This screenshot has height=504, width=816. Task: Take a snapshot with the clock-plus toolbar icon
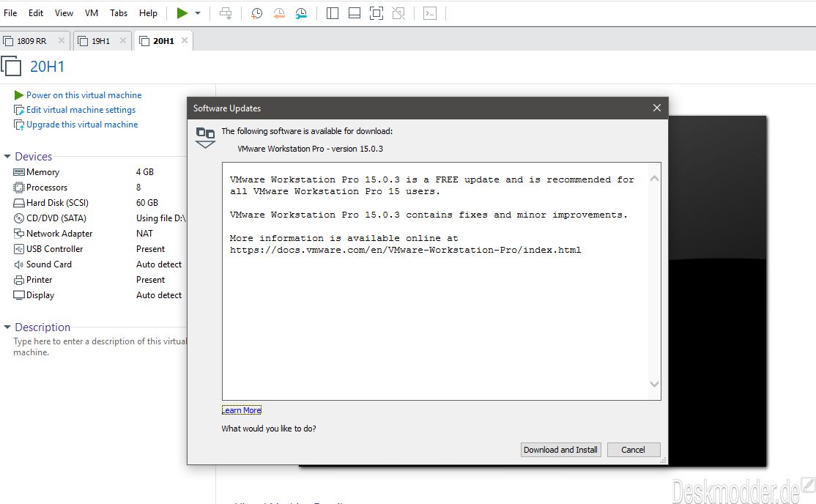pyautogui.click(x=256, y=13)
